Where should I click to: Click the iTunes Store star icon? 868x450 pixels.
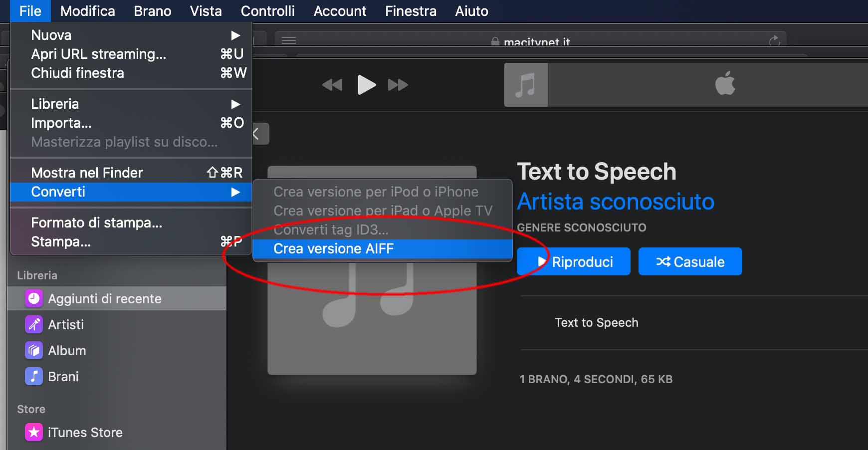(x=34, y=432)
